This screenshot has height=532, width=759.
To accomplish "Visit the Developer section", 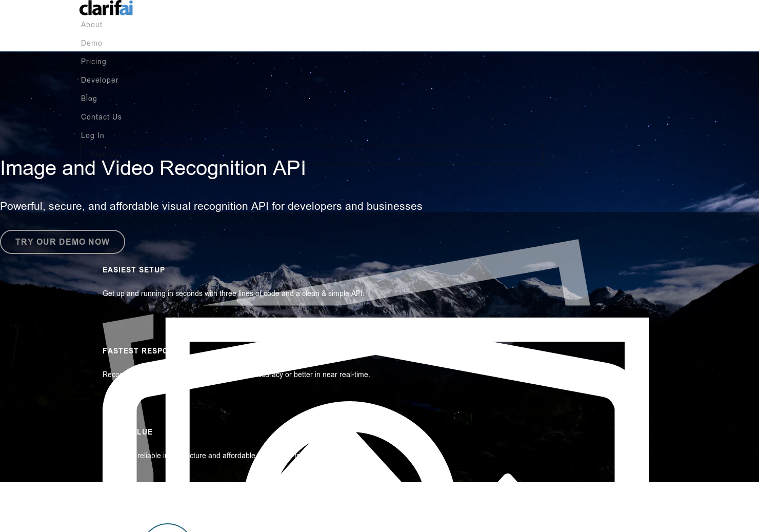I will coord(99,80).
